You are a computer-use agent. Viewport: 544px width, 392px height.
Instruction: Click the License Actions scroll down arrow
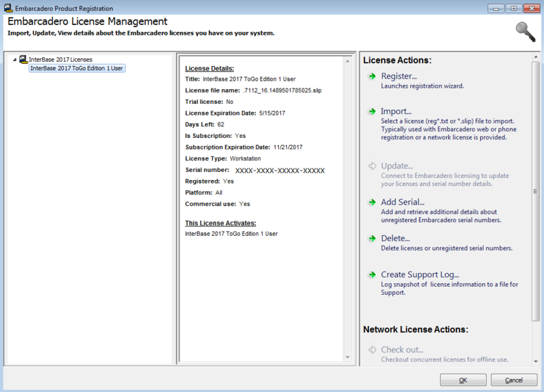coord(536,361)
